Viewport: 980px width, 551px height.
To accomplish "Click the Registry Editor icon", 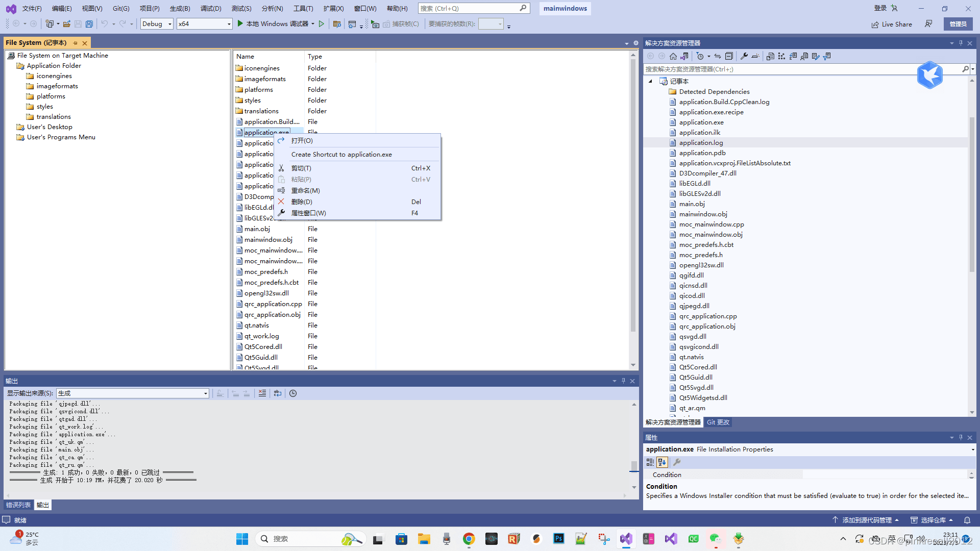I will (x=781, y=56).
